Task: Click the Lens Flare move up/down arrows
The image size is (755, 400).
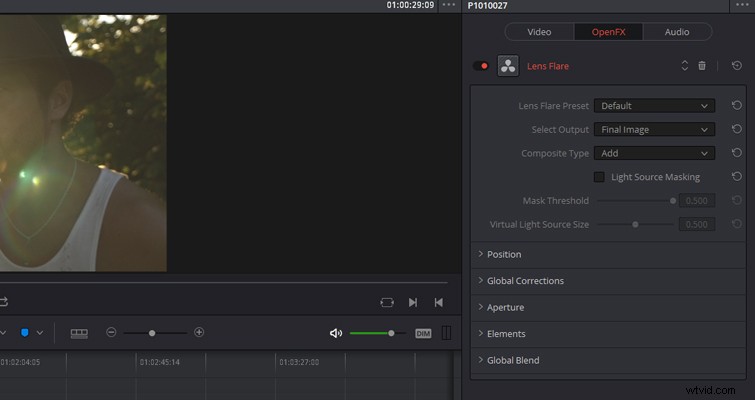Action: (684, 66)
